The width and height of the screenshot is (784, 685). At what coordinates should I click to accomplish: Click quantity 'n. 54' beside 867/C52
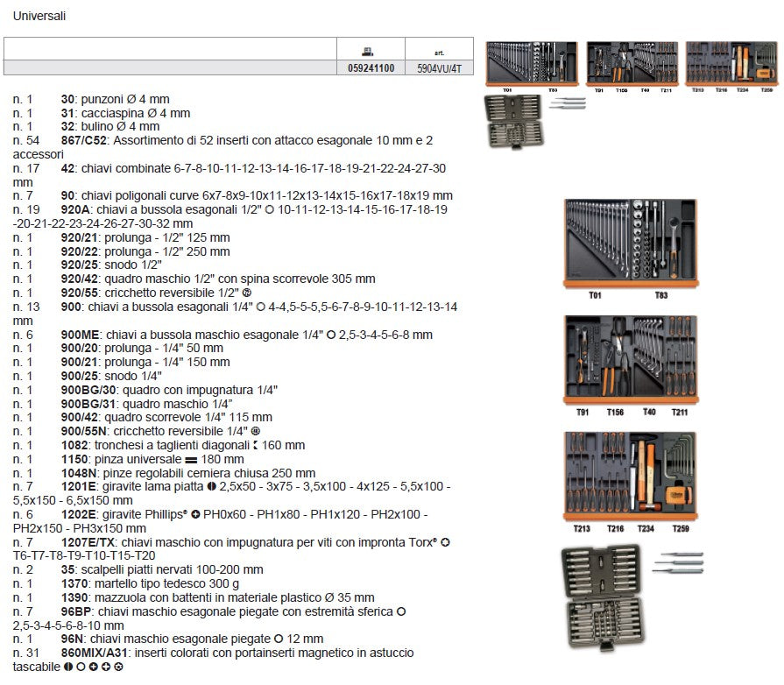26,140
